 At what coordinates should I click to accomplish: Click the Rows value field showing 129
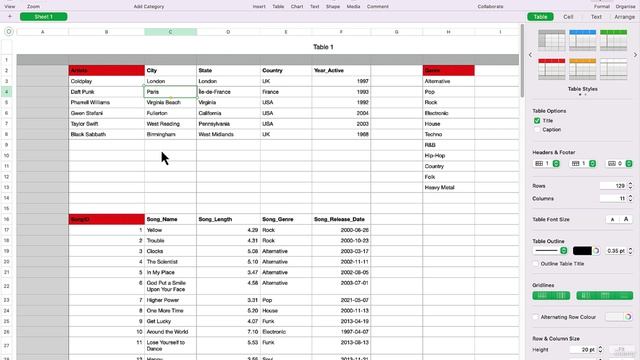613,186
